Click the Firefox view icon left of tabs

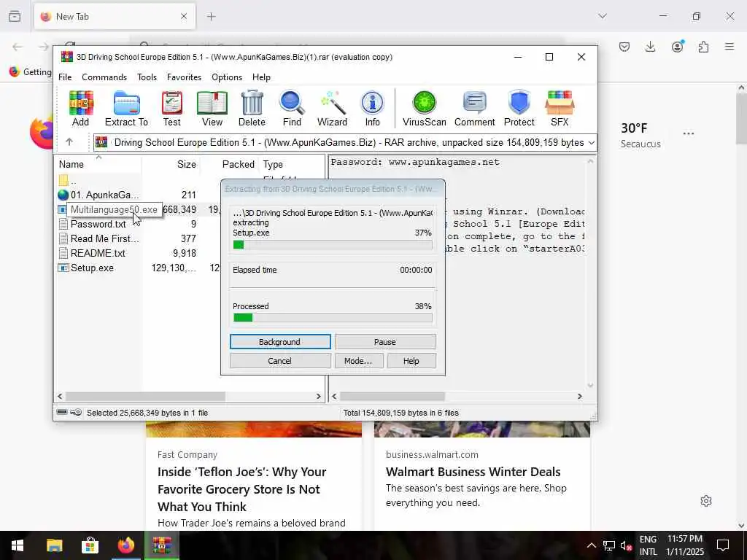coord(15,17)
